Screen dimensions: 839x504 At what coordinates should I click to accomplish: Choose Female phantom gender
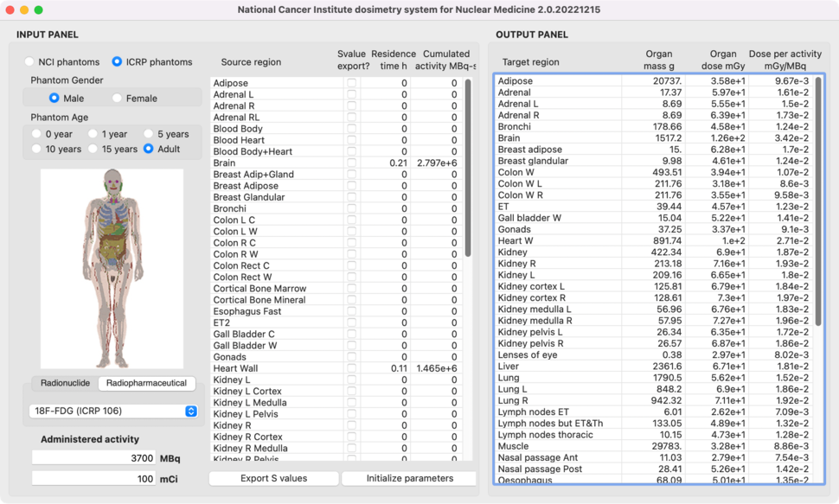click(116, 98)
